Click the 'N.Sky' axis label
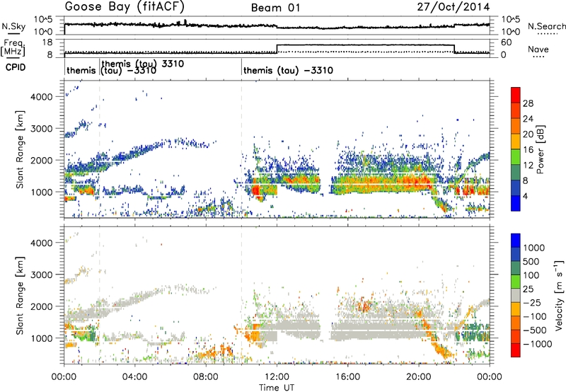This screenshot has height=392, width=566. tap(13, 26)
